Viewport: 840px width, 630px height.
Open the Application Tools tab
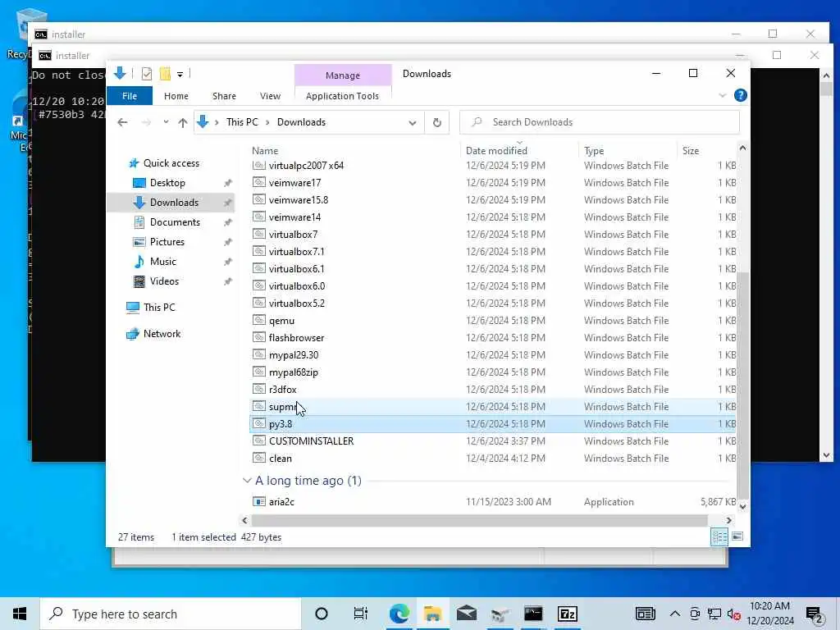[342, 96]
